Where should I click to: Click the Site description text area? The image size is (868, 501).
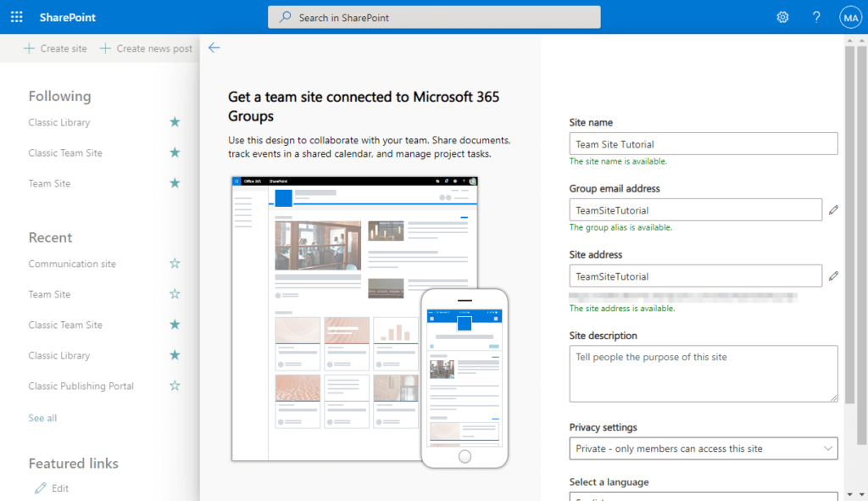pos(703,374)
